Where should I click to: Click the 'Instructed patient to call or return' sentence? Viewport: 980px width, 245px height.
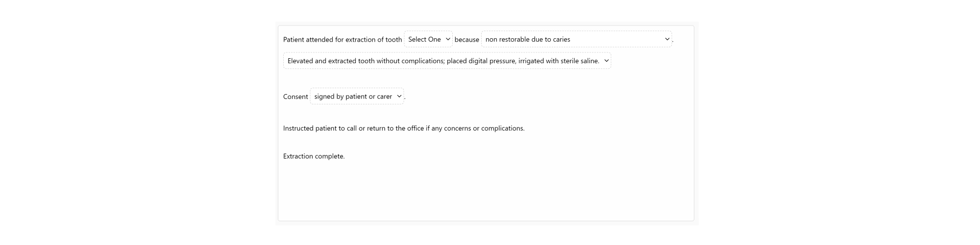403,128
